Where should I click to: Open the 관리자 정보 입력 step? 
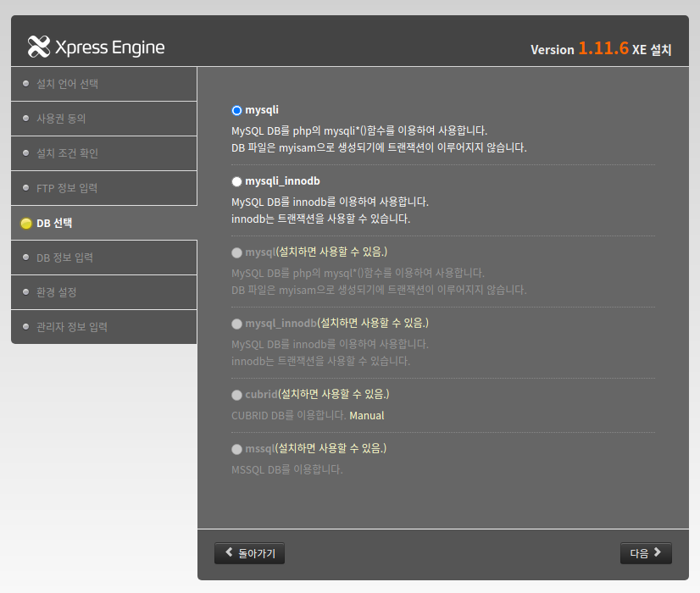[x=104, y=327]
